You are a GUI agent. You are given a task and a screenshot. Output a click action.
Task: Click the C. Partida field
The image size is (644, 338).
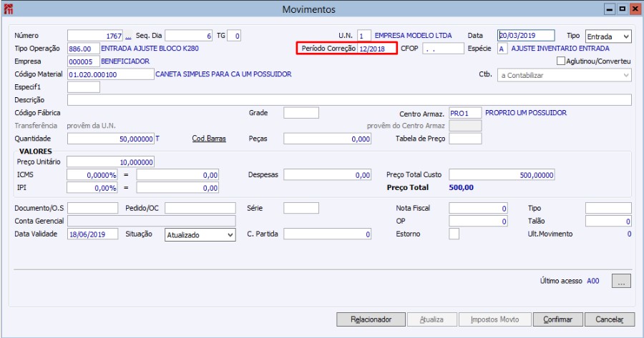(327, 234)
